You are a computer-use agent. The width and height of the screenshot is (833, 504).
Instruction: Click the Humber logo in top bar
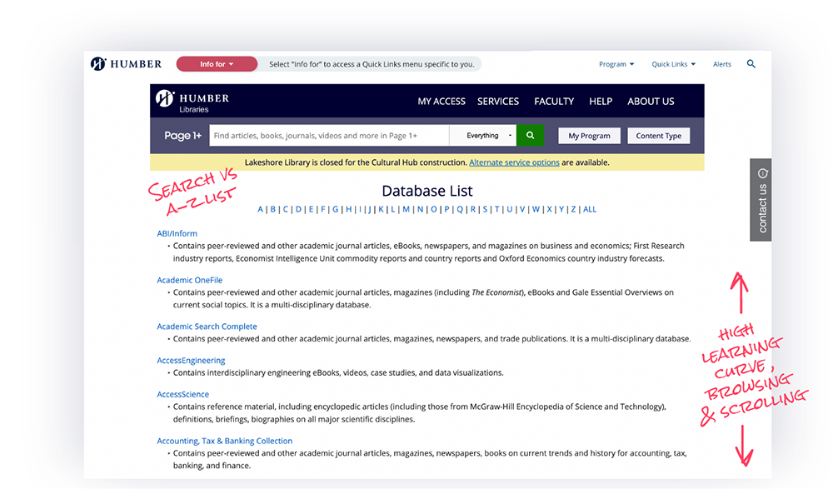(126, 64)
